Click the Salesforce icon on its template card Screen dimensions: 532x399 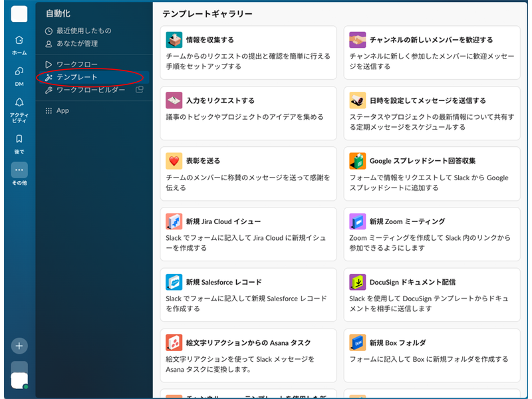(x=173, y=282)
